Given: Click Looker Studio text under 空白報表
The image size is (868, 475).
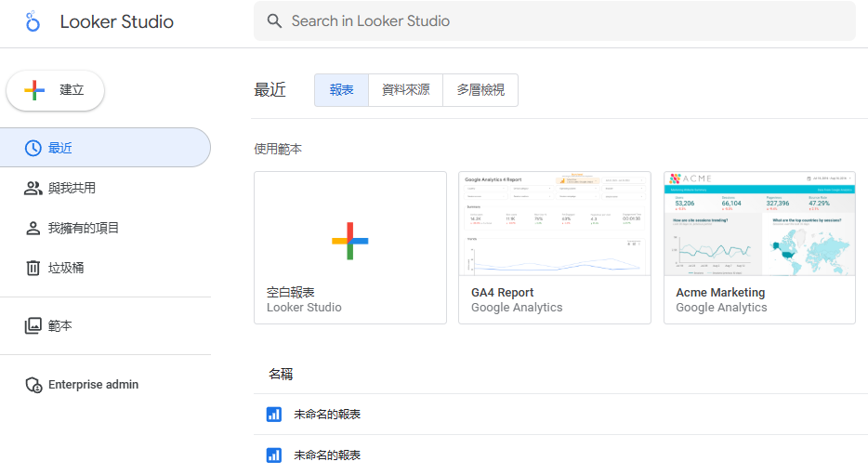Looking at the screenshot, I should tap(304, 308).
